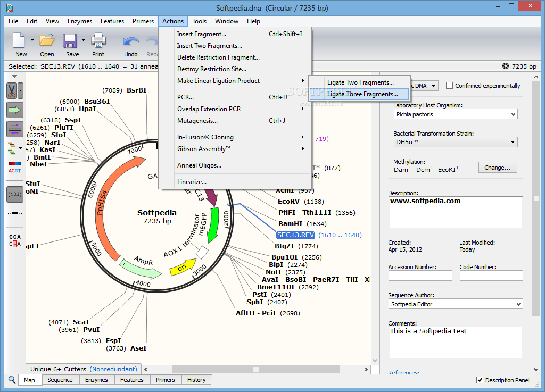Click the Comments text box

[x=456, y=343]
